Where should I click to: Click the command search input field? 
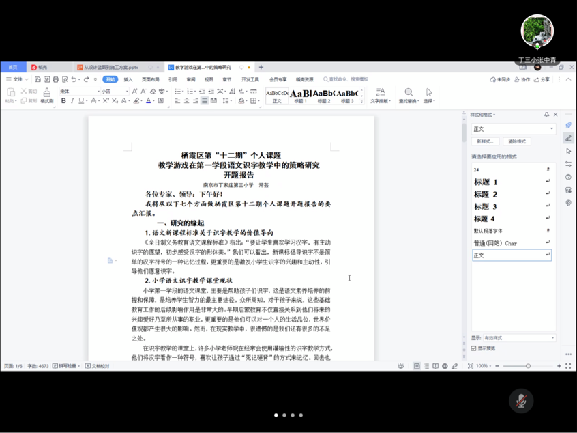point(346,79)
